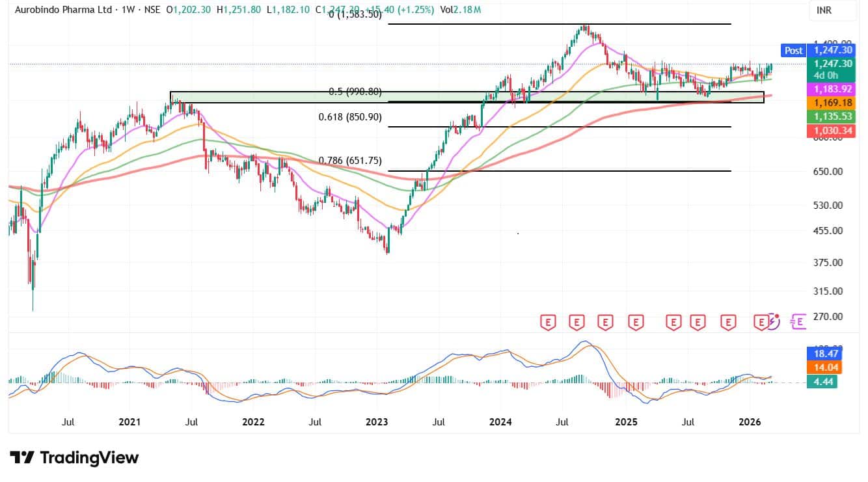This screenshot has width=868, height=482.
Task: Click the 270.00 price axis label
Action: click(x=827, y=317)
